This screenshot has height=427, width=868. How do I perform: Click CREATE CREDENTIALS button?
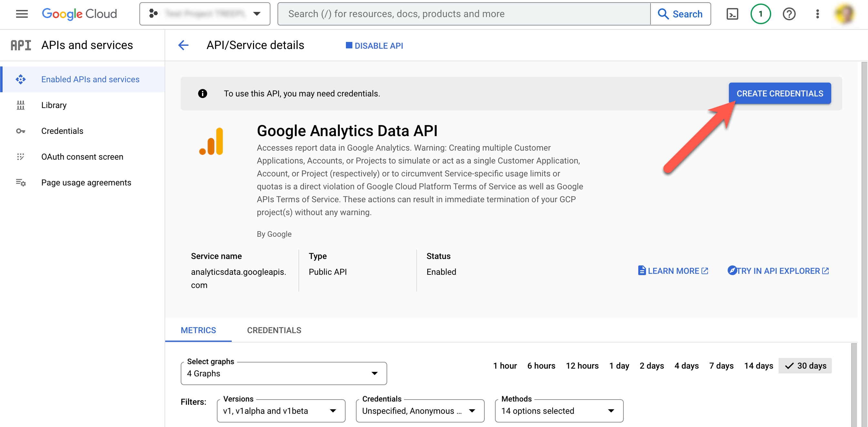pyautogui.click(x=780, y=93)
